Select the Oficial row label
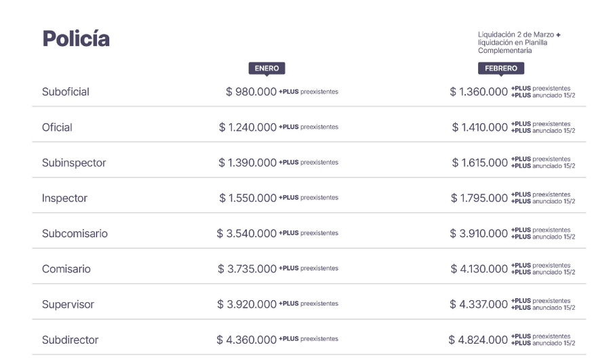Screen dimensions: 615x364 [x=57, y=127]
